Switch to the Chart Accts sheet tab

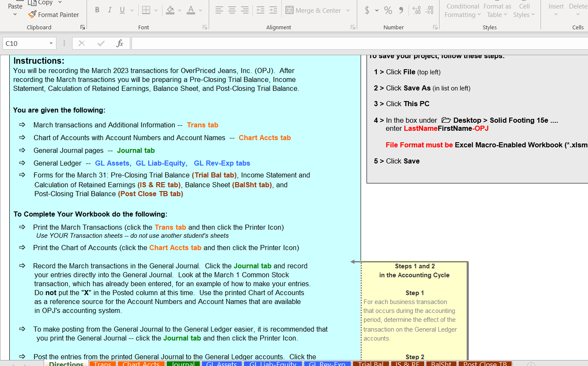point(141,363)
